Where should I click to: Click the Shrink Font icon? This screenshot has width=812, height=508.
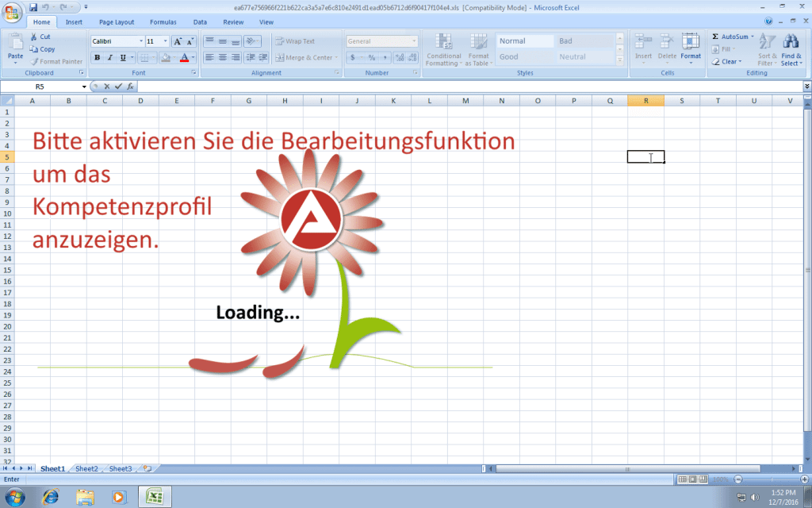(x=190, y=41)
